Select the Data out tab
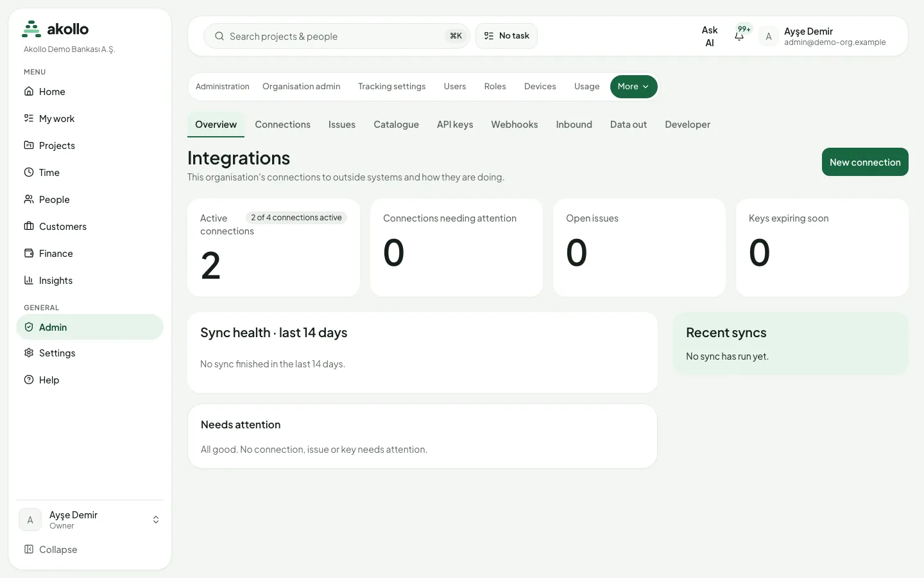The image size is (924, 578). pyautogui.click(x=628, y=125)
